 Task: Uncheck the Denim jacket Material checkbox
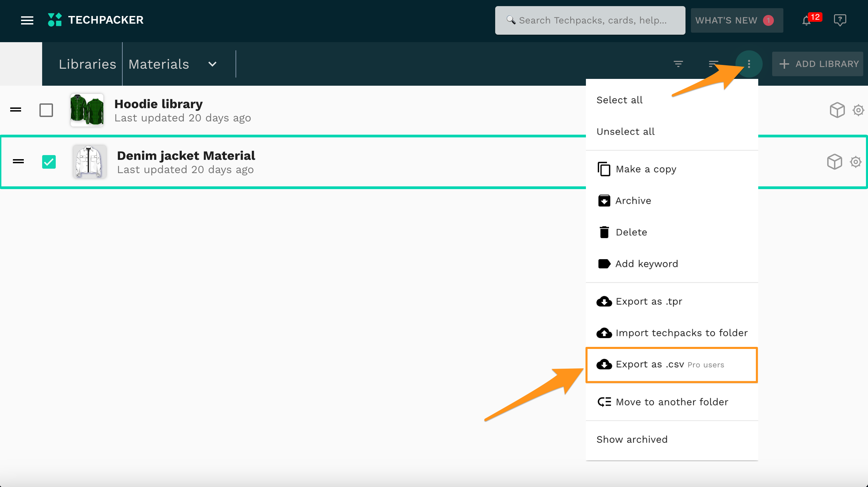49,162
